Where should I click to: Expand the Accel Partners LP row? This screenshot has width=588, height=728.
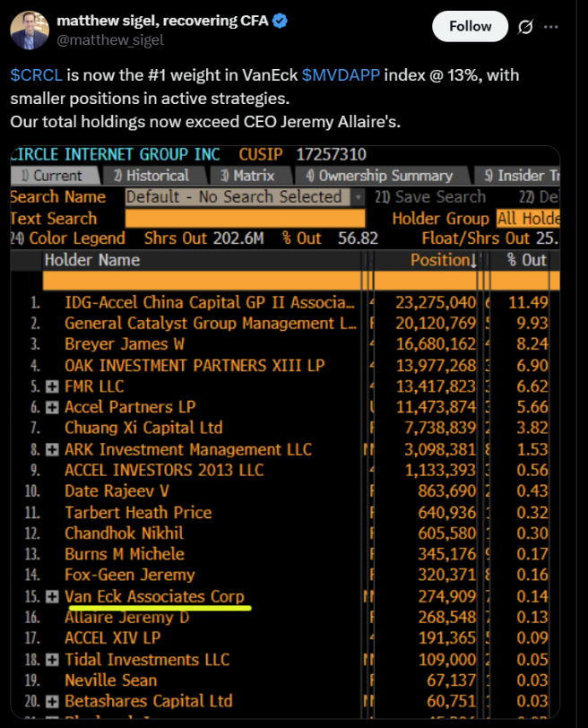53,407
